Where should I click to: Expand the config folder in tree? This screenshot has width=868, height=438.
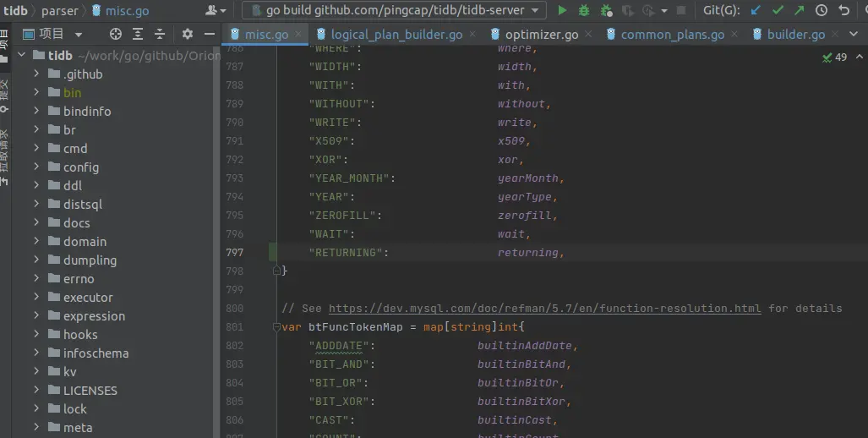tap(37, 167)
